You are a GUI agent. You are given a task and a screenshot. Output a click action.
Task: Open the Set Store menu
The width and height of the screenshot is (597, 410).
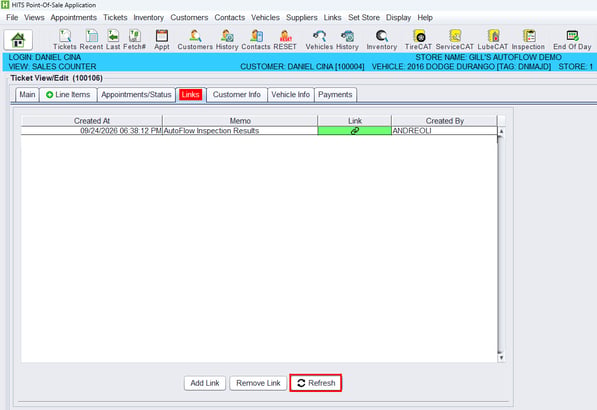[364, 18]
